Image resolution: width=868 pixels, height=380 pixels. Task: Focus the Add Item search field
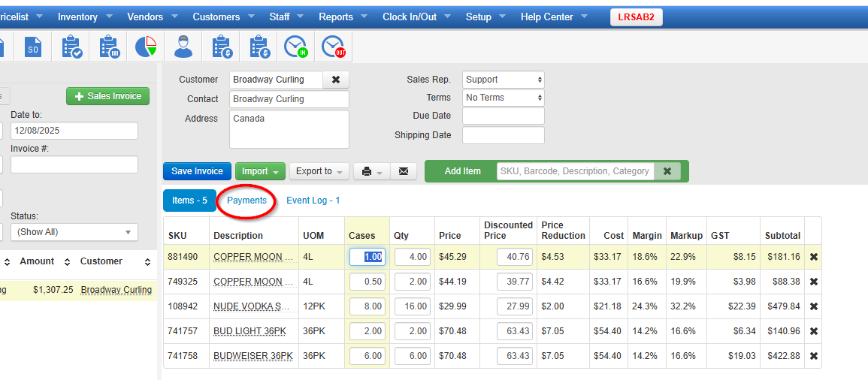575,171
